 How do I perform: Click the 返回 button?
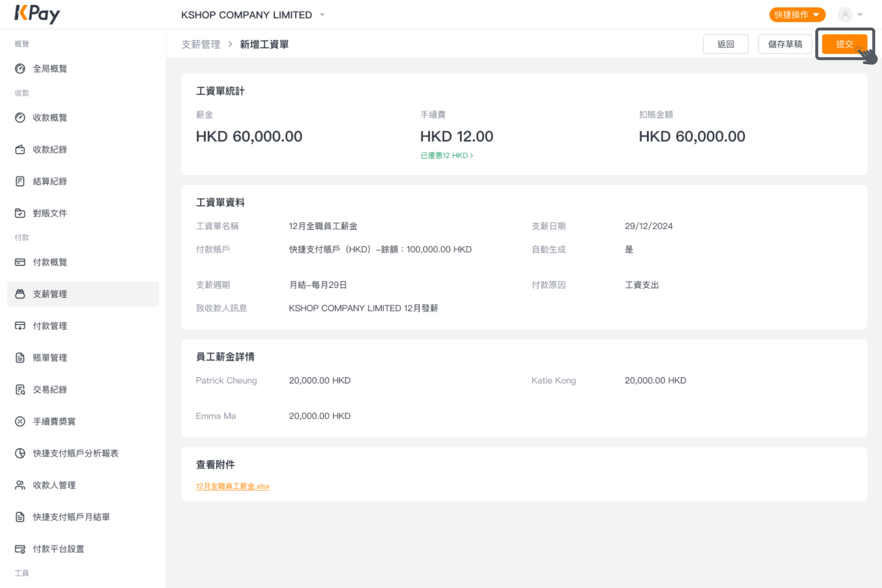point(726,44)
